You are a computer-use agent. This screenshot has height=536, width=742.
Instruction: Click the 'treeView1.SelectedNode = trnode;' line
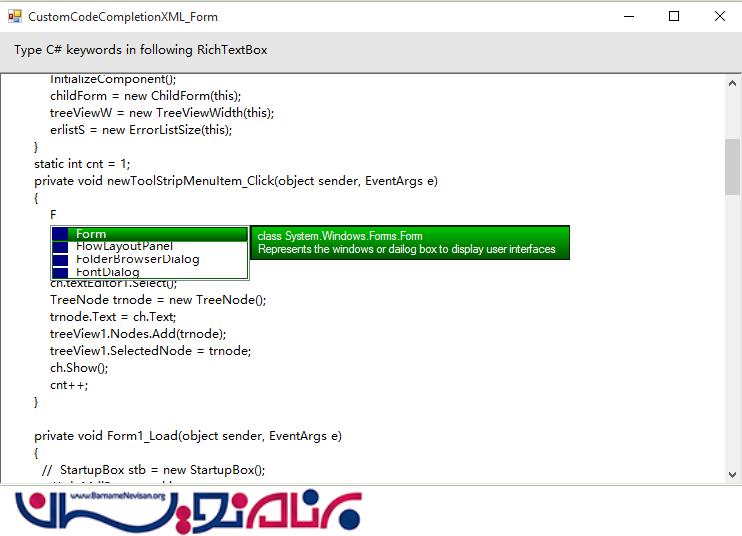click(x=150, y=351)
